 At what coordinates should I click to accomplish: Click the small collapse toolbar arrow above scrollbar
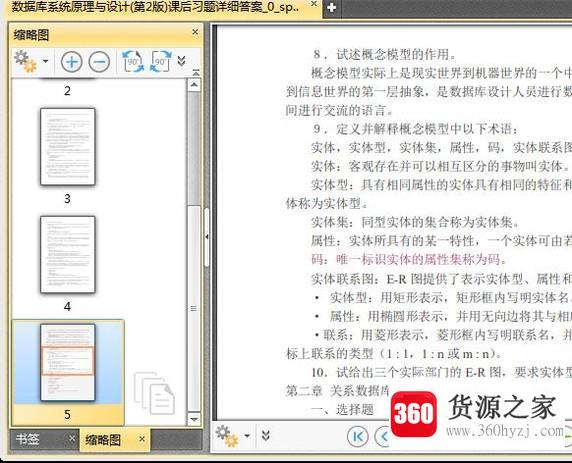pyautogui.click(x=196, y=73)
